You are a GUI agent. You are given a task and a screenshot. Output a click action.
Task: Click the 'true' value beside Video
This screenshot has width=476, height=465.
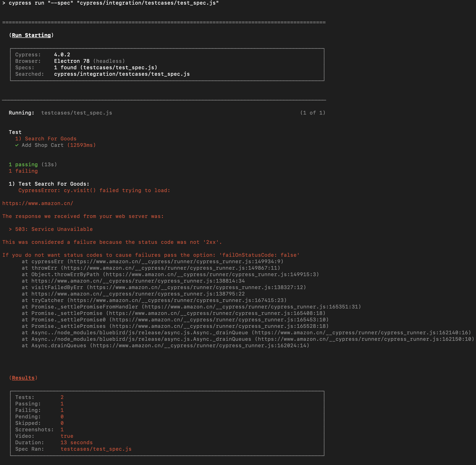coord(67,436)
